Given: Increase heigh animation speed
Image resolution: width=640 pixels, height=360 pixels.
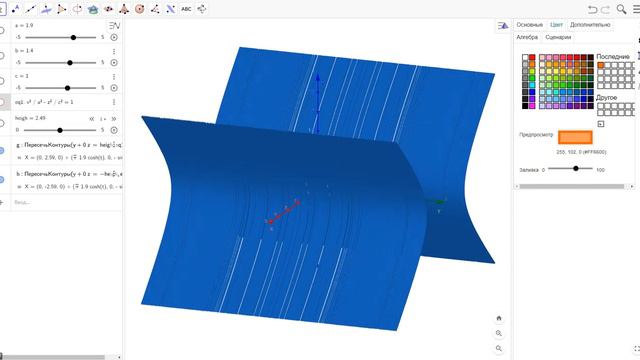Looking at the screenshot, I should click(113, 119).
